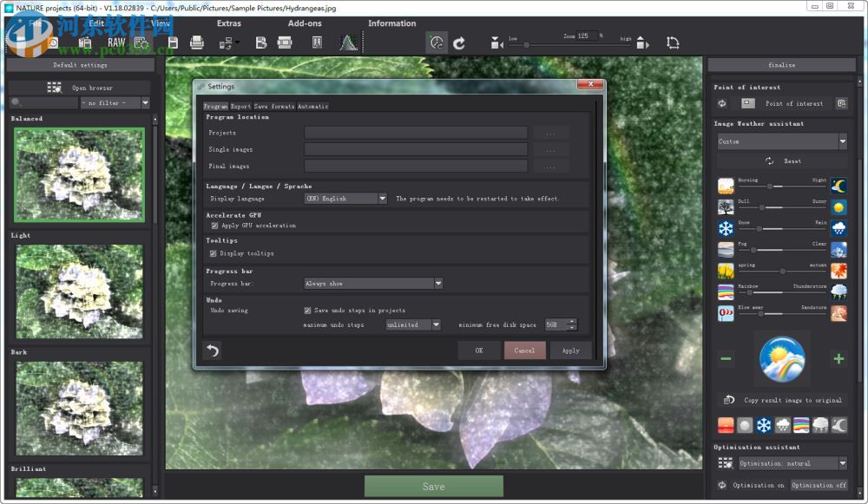Select the Light preset thumbnail
This screenshot has width=868, height=504.
(x=79, y=291)
